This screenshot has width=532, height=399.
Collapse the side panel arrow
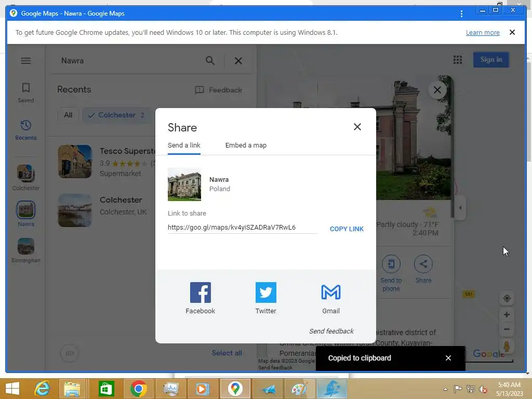click(460, 208)
